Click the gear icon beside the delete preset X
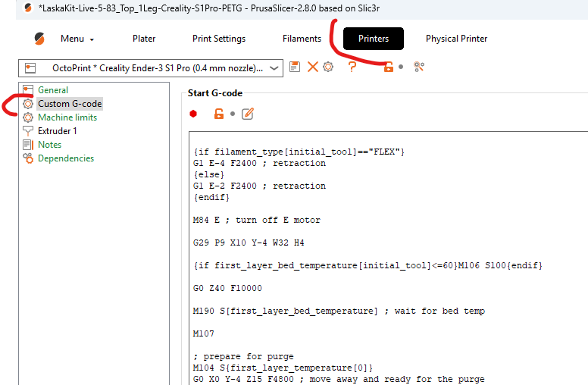Viewport: 588px width, 385px height. 328,67
